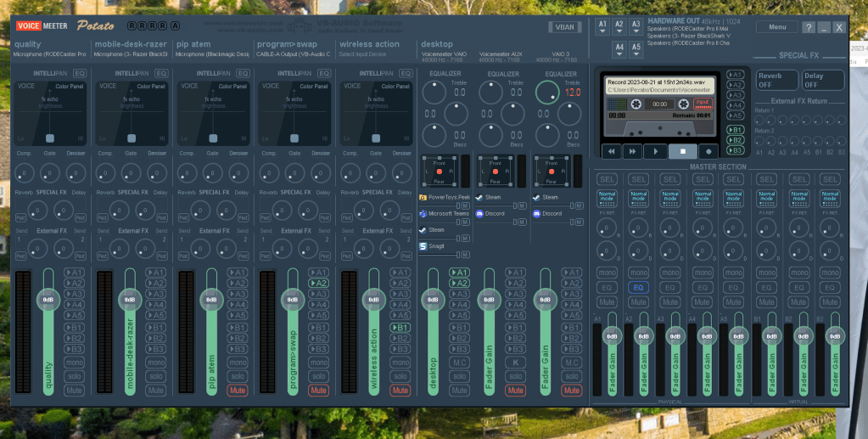Screen dimensions: 868x439
Task: Click the Comp. knob on the quality strip
Action: (24, 173)
